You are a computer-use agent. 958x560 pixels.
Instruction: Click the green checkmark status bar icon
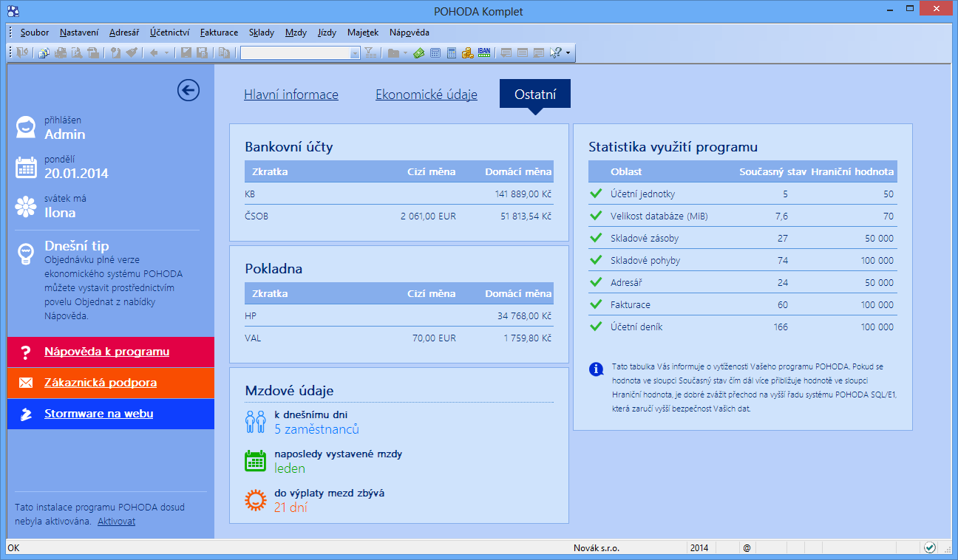coord(930,547)
